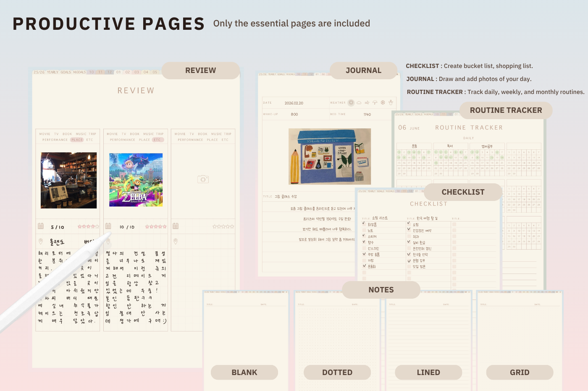Check the third box in Korea trip column
Screen dimensions: 588x391
click(409, 236)
